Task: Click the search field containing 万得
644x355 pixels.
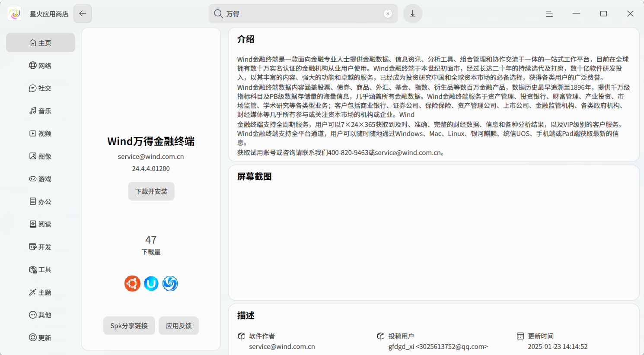Action: pyautogui.click(x=303, y=14)
